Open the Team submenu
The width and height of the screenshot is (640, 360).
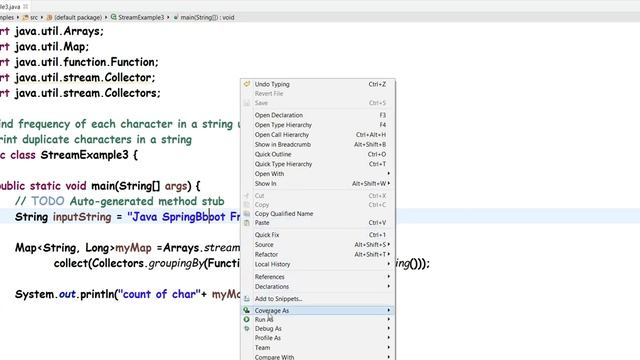tap(318, 348)
